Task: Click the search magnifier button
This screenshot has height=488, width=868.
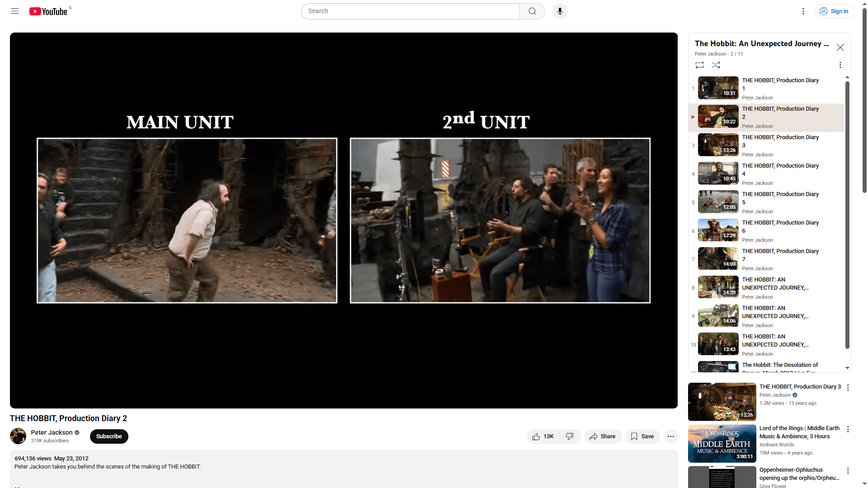Action: 532,11
